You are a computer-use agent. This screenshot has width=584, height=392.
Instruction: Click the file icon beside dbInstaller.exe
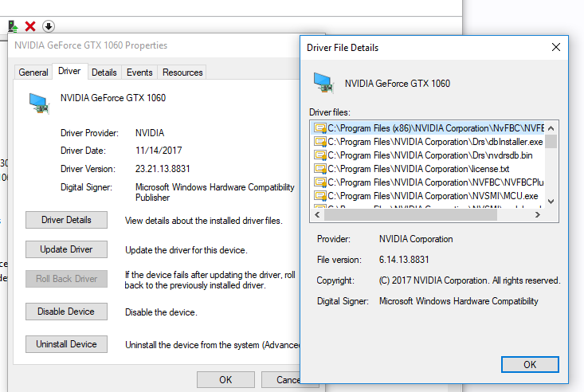320,142
